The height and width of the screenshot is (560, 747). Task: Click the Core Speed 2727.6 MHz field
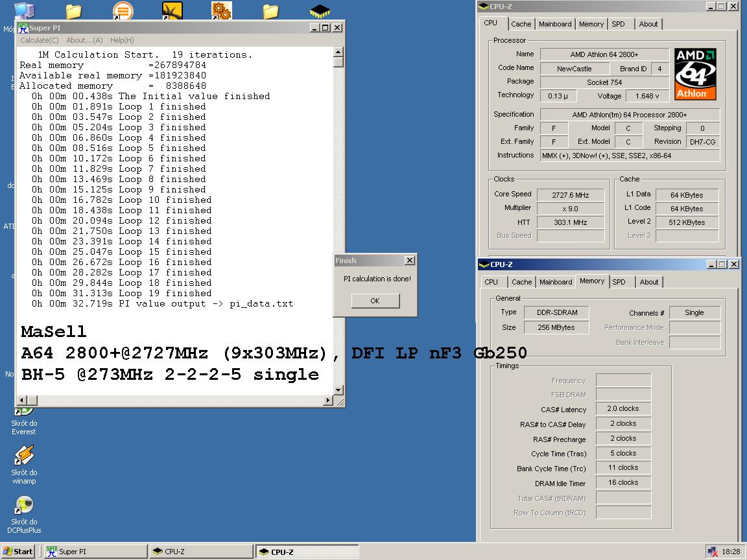570,194
